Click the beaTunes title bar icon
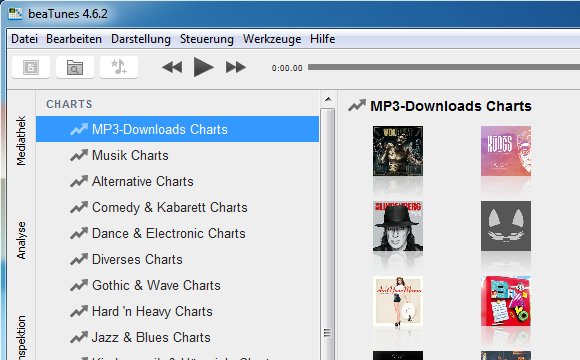 click(x=15, y=14)
